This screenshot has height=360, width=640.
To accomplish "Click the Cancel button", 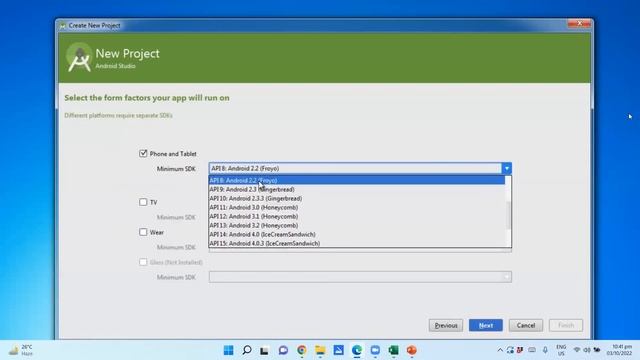I will [526, 325].
